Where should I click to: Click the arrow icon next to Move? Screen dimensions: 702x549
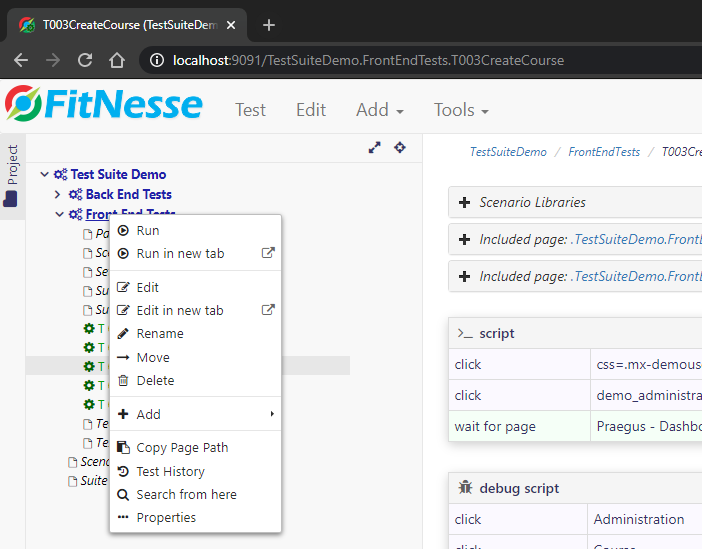click(x=123, y=357)
